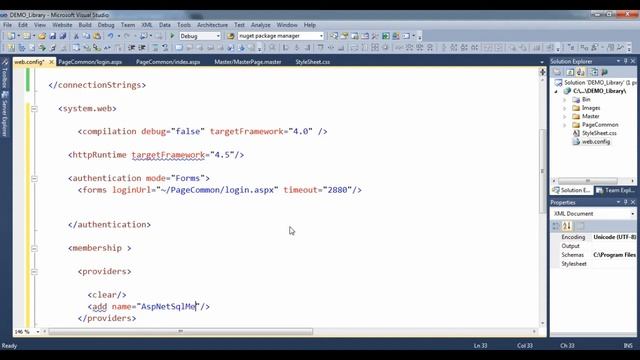Screen dimensions: 640x360
Task: Select StyleSheet.css in Solution Explorer
Action: (x=599, y=133)
